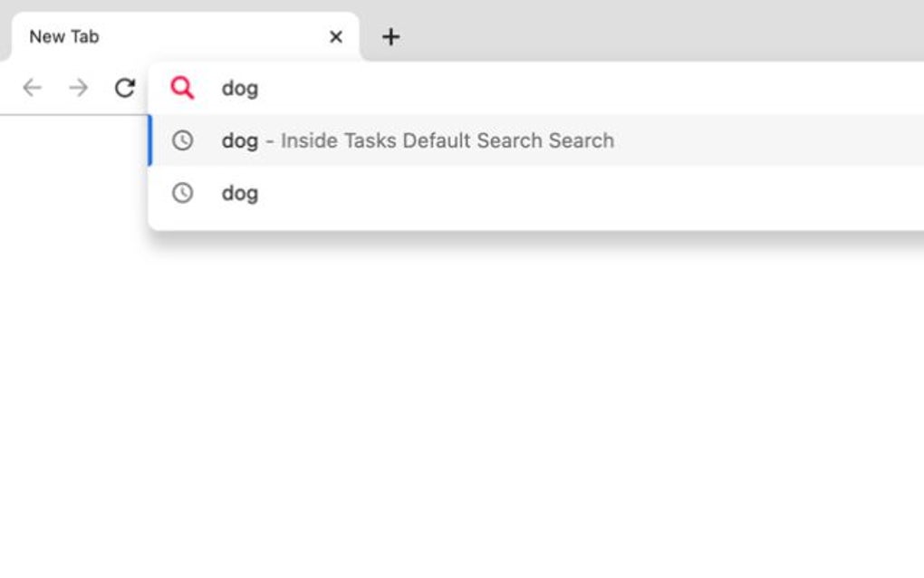Viewport: 924px width, 578px height.
Task: Click the plus icon to open a new tab
Action: 390,36
